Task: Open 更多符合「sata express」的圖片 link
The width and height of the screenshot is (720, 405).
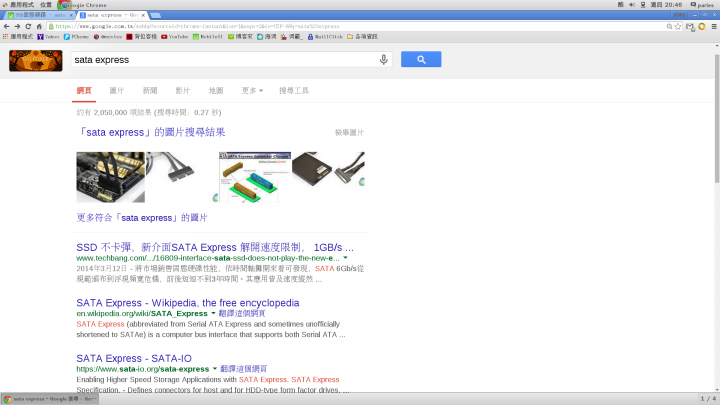Action: (142, 218)
